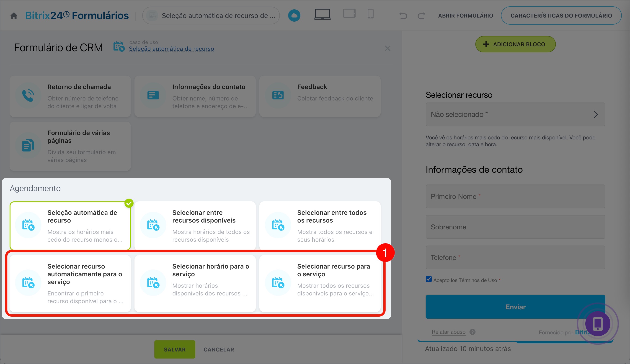Image resolution: width=630 pixels, height=364 pixels.
Task: Click the undo arrow icon
Action: click(403, 16)
